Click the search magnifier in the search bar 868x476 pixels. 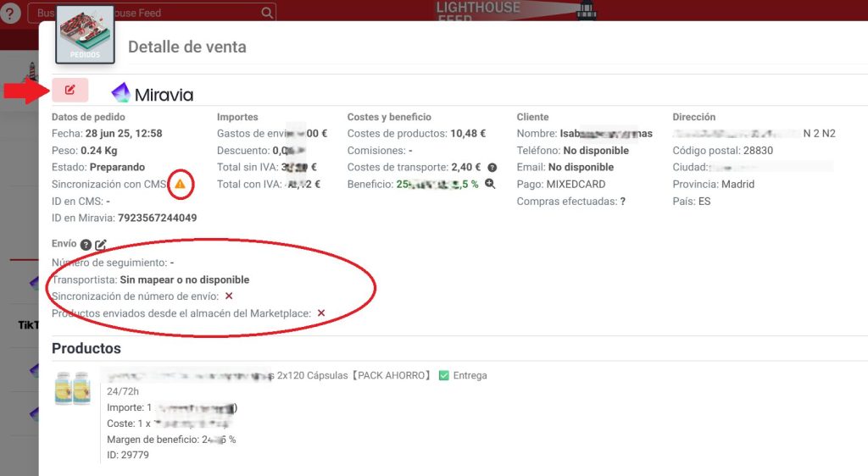[x=267, y=13]
